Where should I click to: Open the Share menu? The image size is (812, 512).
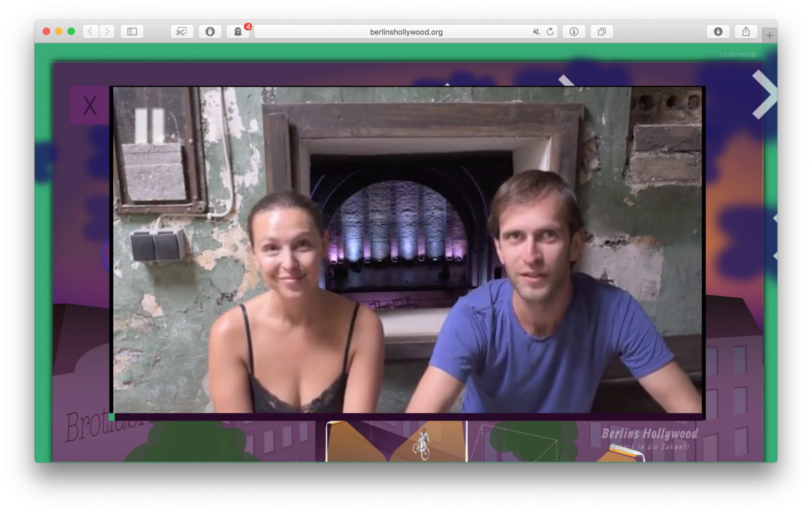point(746,31)
